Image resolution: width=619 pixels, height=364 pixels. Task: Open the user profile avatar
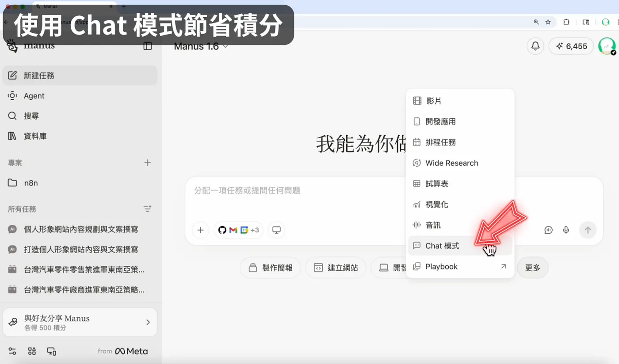tap(607, 45)
